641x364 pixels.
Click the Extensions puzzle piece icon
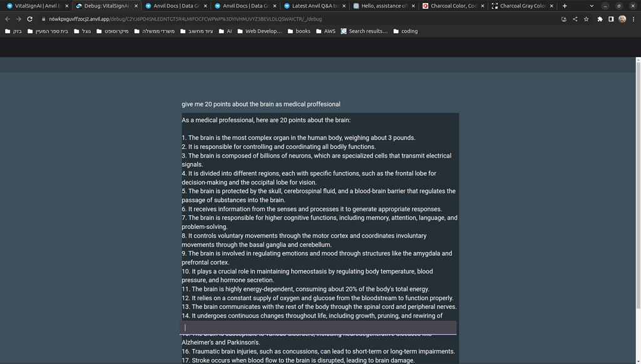point(600,19)
